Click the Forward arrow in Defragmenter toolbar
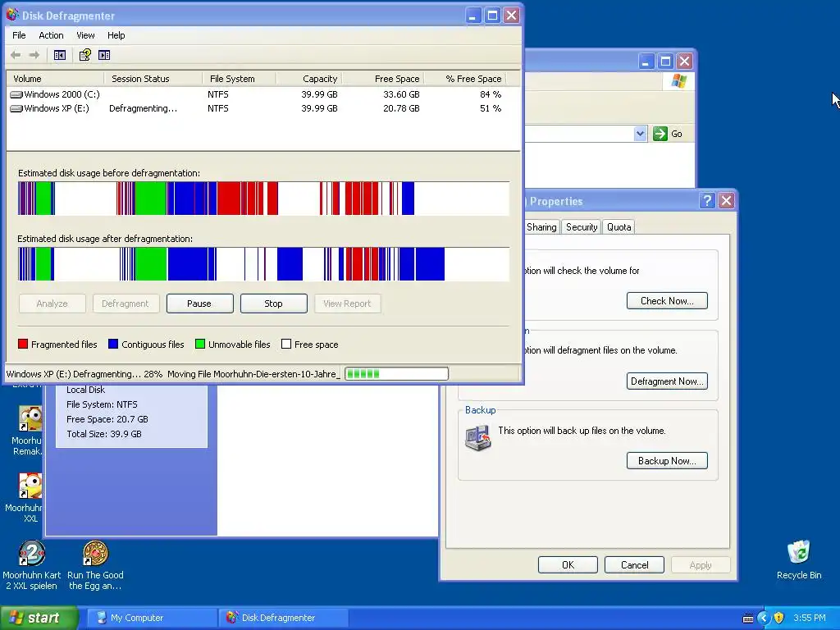Viewport: 840px width, 630px height. tap(34, 55)
